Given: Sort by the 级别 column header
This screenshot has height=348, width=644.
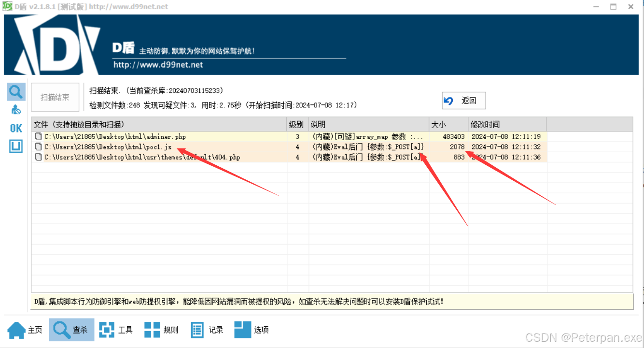Looking at the screenshot, I should tap(297, 124).
